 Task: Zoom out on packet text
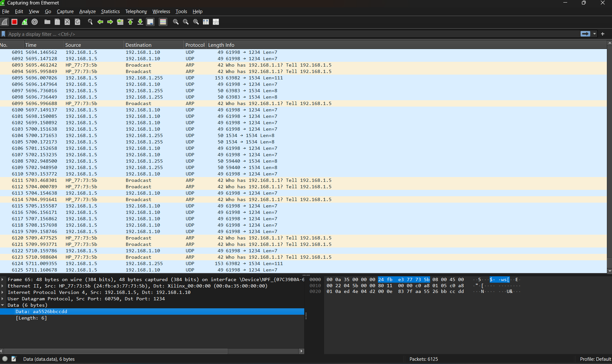click(186, 22)
